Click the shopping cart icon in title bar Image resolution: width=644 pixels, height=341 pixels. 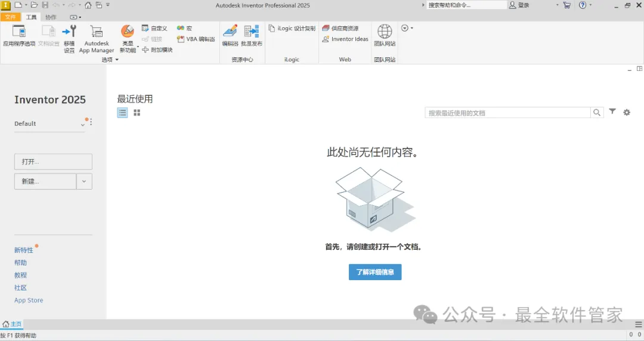[x=567, y=5]
